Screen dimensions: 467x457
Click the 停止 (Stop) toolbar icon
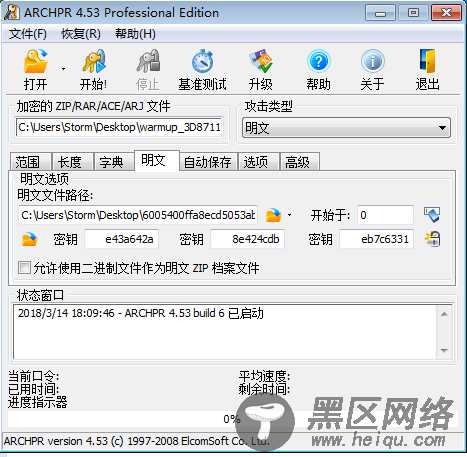(148, 61)
